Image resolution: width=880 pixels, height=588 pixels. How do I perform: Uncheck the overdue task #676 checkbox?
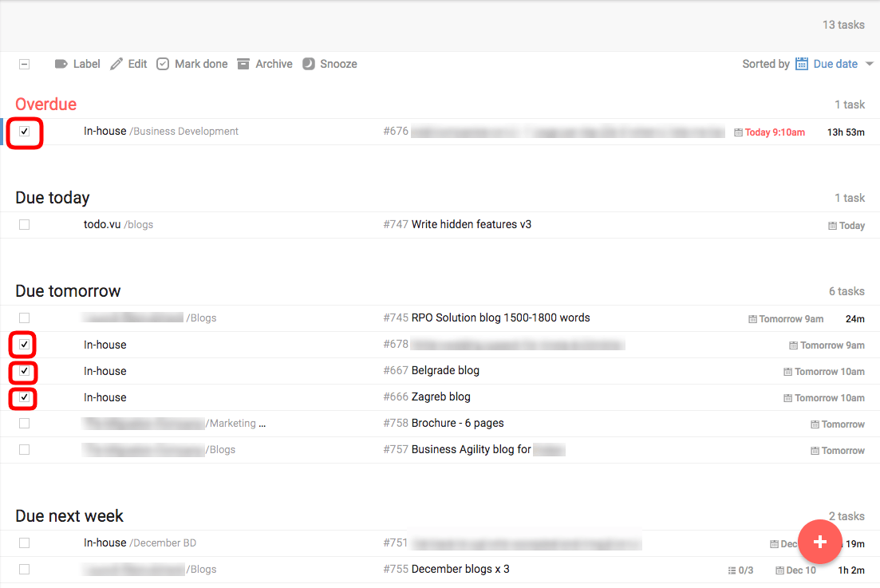point(25,132)
